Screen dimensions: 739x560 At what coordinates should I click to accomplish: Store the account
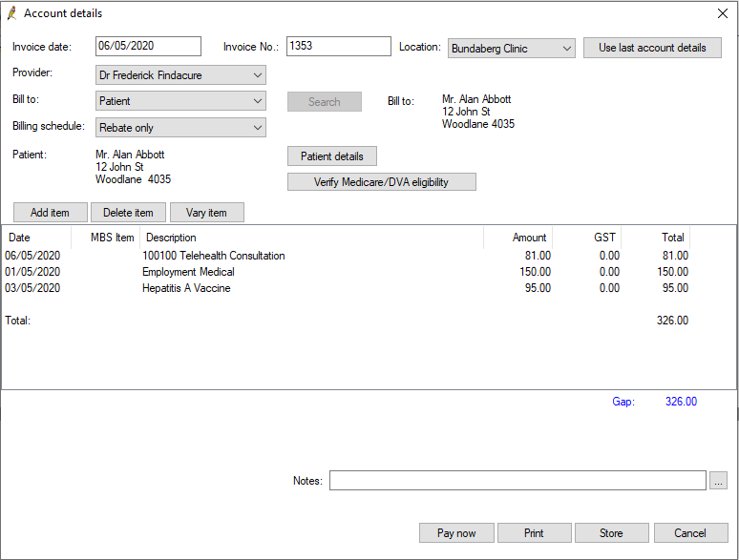click(611, 532)
